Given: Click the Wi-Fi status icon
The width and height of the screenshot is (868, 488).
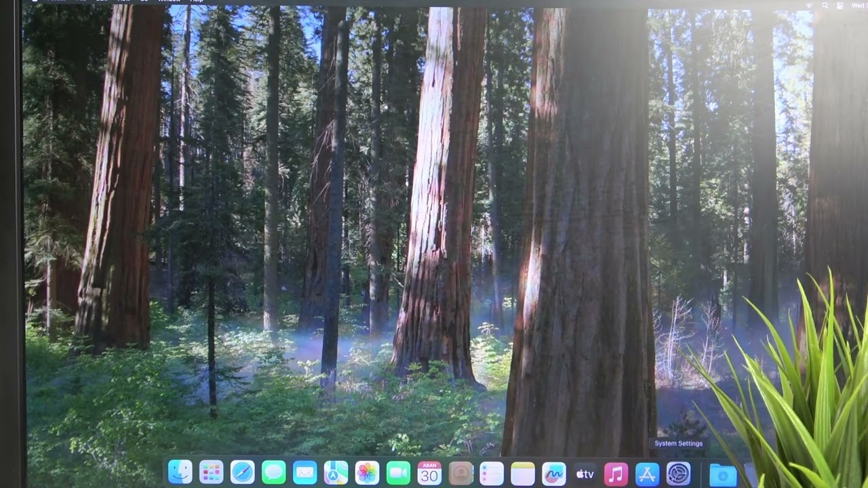Looking at the screenshot, I should point(809,5).
